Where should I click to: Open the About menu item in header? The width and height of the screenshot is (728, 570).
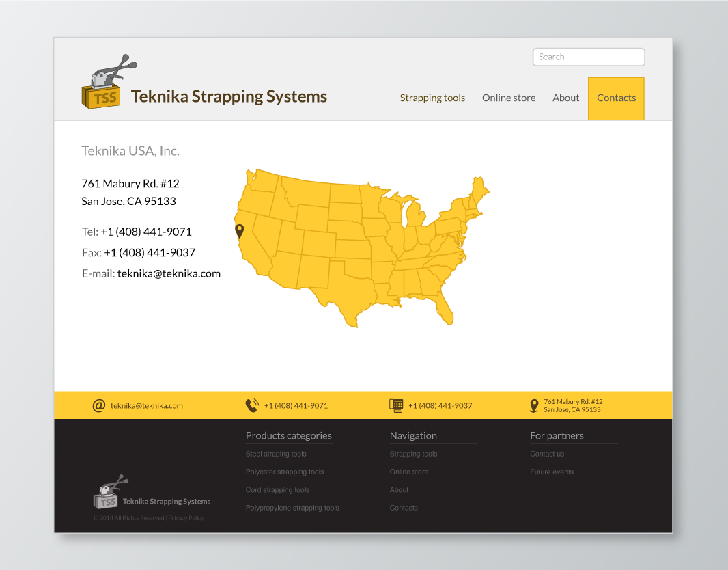(565, 98)
